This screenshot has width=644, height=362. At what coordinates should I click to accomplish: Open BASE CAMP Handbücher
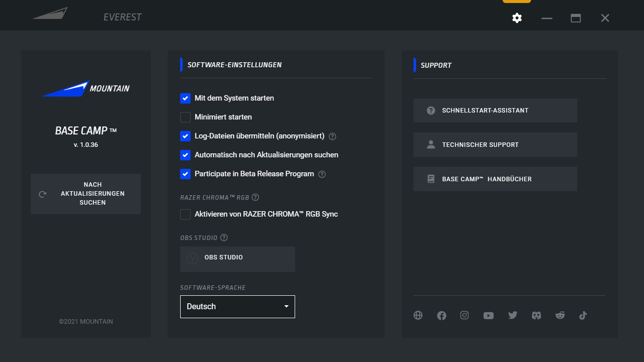click(495, 179)
